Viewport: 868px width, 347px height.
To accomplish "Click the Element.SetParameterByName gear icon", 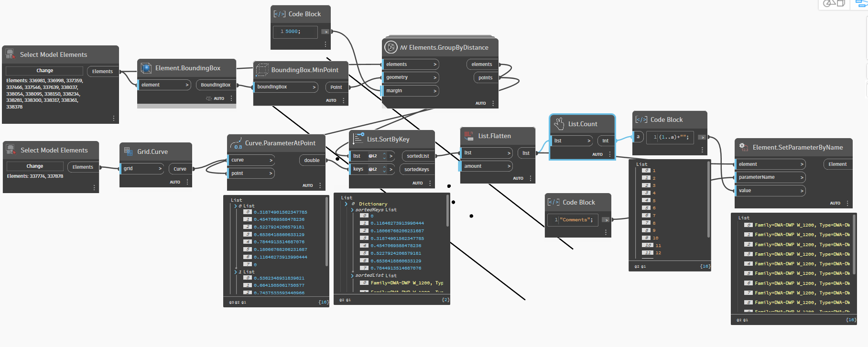I will [x=743, y=147].
